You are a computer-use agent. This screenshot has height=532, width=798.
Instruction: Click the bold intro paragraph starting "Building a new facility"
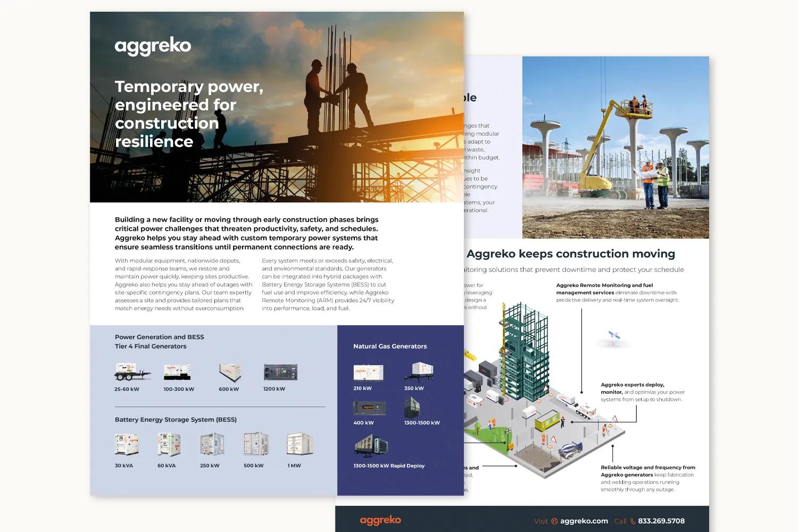click(247, 233)
